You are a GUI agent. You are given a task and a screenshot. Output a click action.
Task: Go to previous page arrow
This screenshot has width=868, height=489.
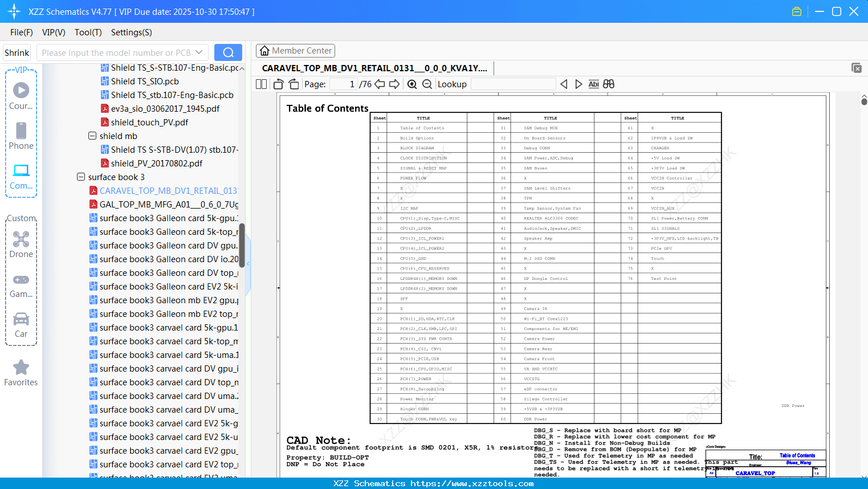tap(380, 84)
